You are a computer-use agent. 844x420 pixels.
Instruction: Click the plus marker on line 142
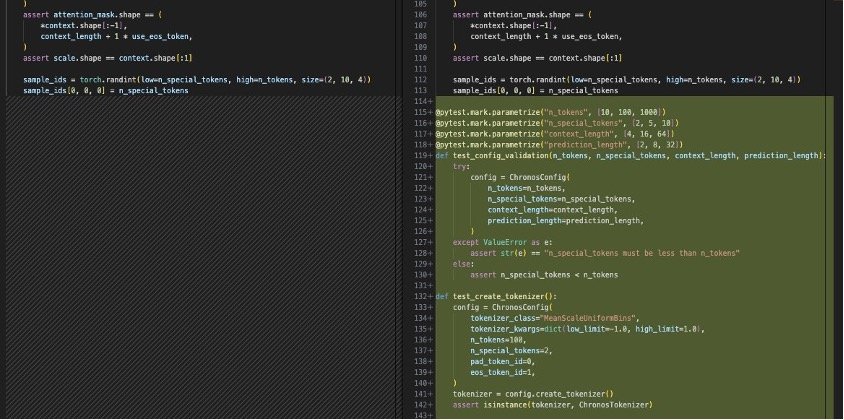pyautogui.click(x=431, y=405)
